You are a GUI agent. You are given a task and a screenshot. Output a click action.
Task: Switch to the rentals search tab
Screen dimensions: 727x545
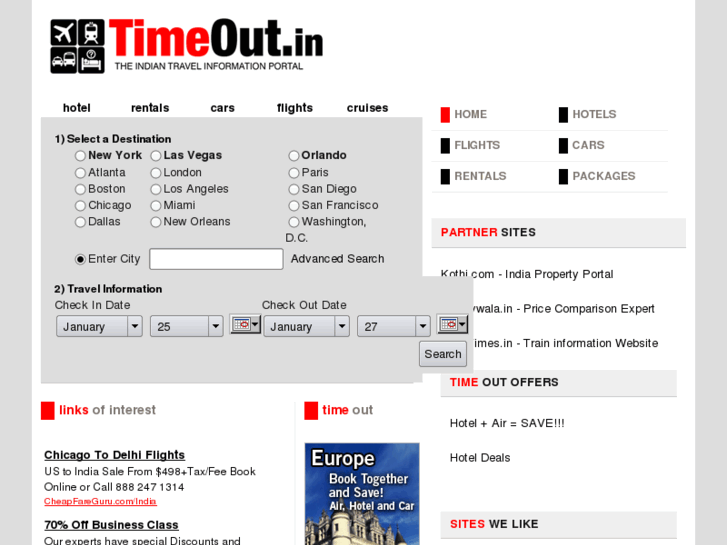150,108
